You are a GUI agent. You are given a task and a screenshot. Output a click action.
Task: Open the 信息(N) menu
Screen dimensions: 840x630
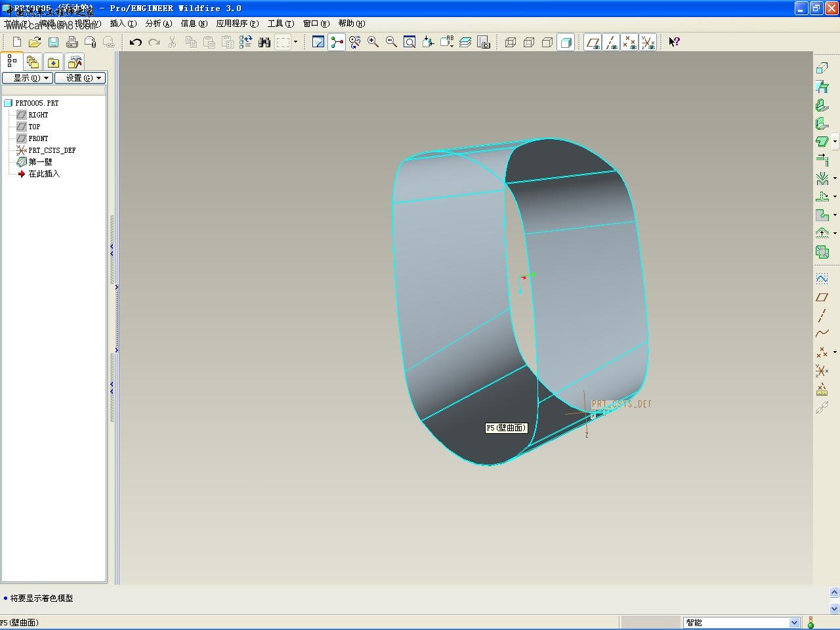194,24
